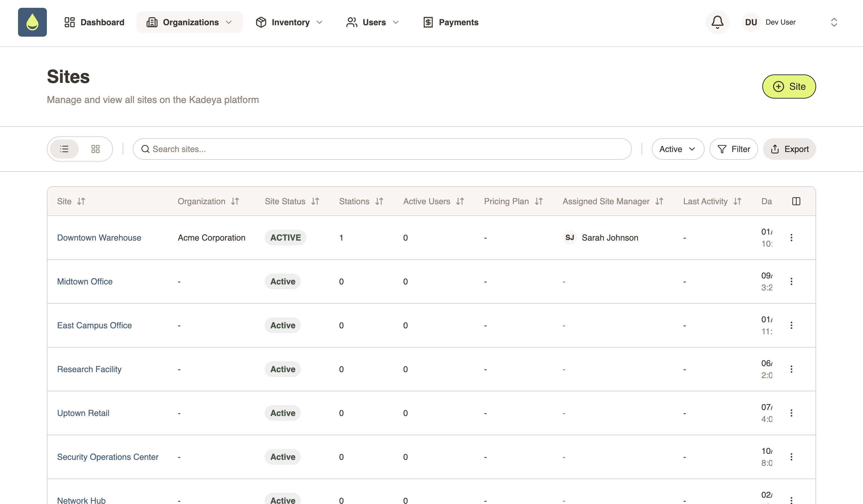Expand the Dev User account switcher
The image size is (863, 504).
(834, 22)
